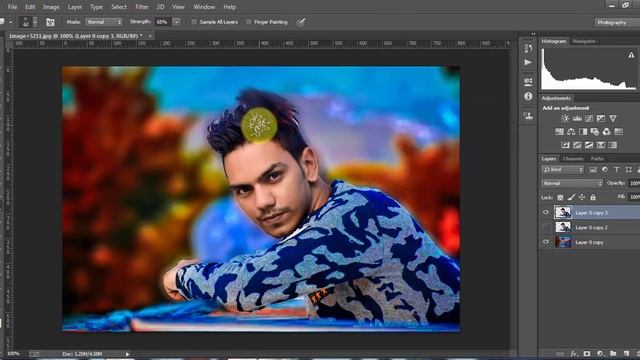Click the histogram cached data warning icon
Screen dimensions: 640x360
pyautogui.click(x=631, y=55)
